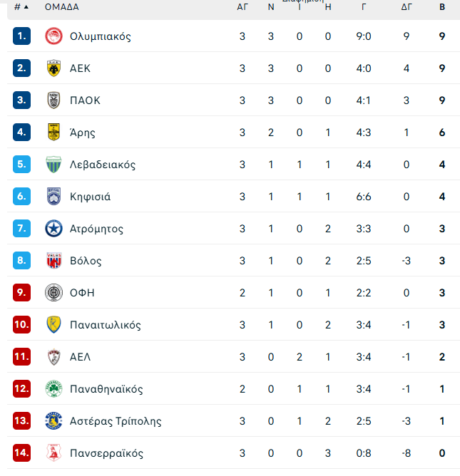Open the Ολυμπιακός team logo
This screenshot has width=460, height=476.
point(53,36)
